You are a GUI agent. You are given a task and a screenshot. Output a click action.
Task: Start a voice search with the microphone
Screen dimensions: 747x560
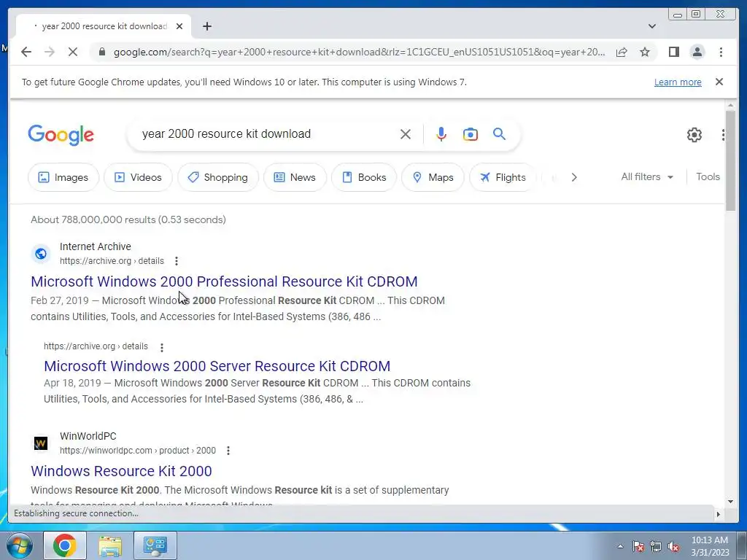[x=441, y=134]
